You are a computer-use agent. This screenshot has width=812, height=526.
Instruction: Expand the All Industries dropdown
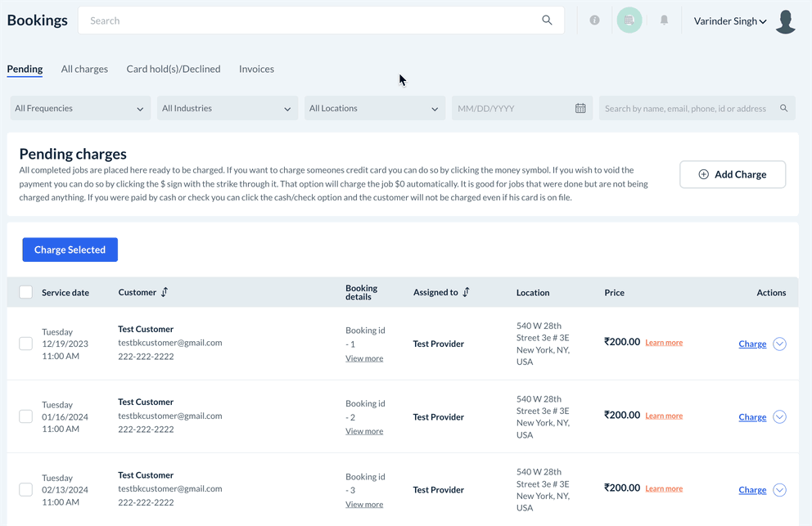click(x=227, y=108)
